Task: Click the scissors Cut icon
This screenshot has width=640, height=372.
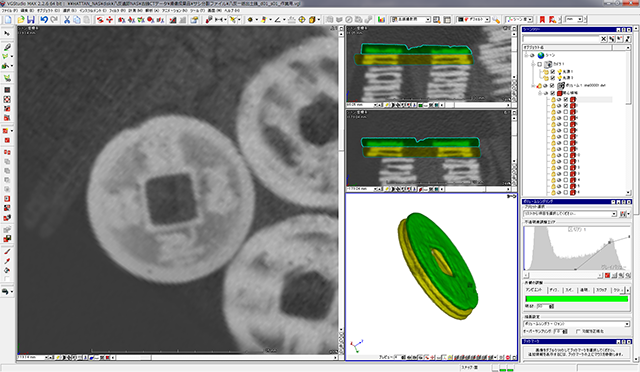Action: point(67,20)
